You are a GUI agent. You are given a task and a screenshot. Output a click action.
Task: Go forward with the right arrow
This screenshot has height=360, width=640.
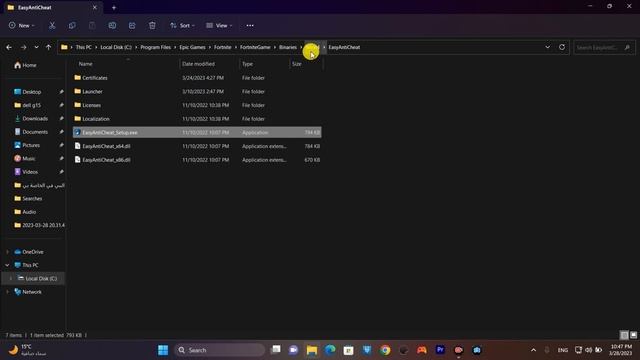23,47
